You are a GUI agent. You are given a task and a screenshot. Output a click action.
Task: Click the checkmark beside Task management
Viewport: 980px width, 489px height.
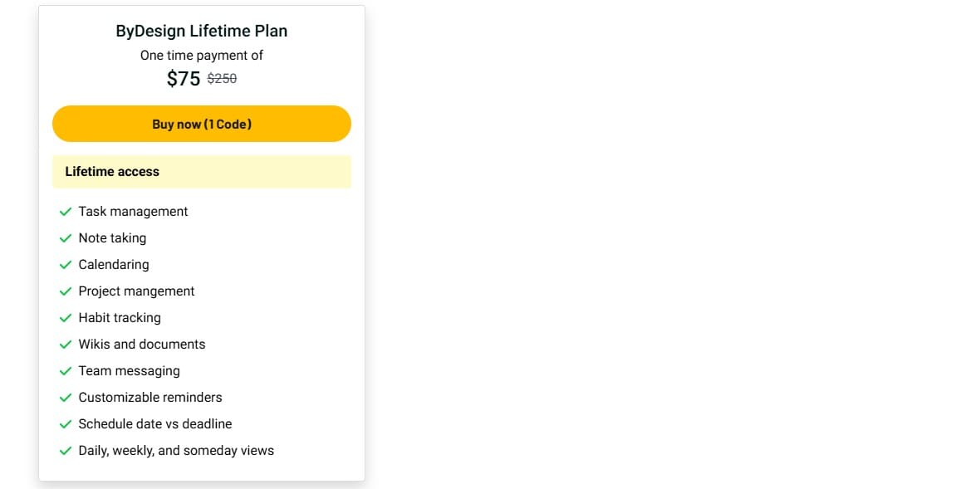click(x=66, y=212)
